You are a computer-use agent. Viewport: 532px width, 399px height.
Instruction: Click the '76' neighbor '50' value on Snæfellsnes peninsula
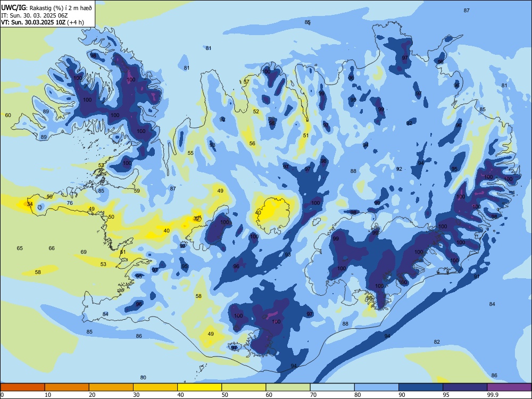[x=49, y=196]
